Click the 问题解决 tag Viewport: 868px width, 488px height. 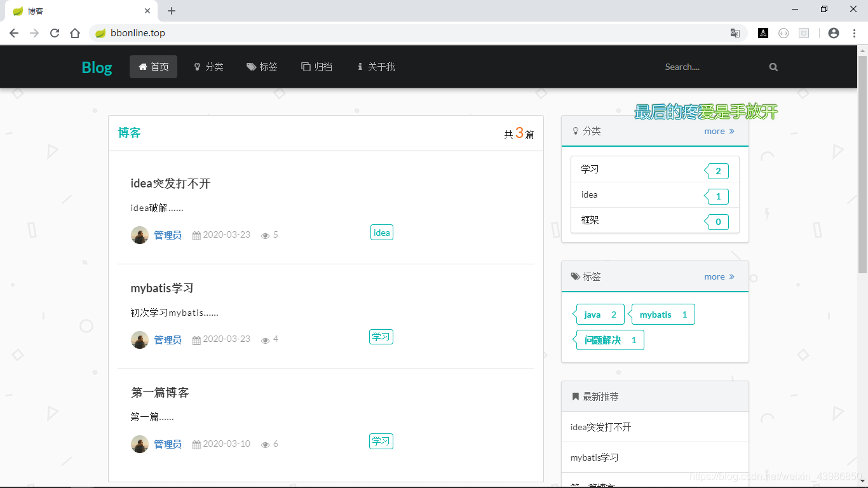click(609, 340)
